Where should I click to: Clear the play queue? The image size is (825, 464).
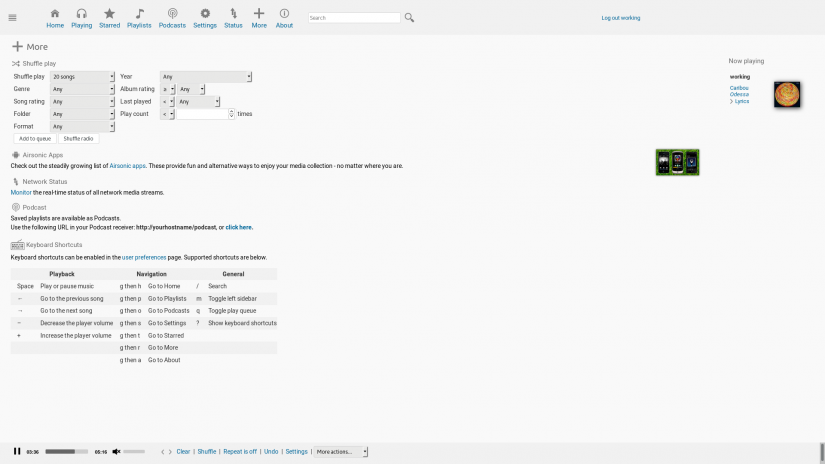click(183, 451)
